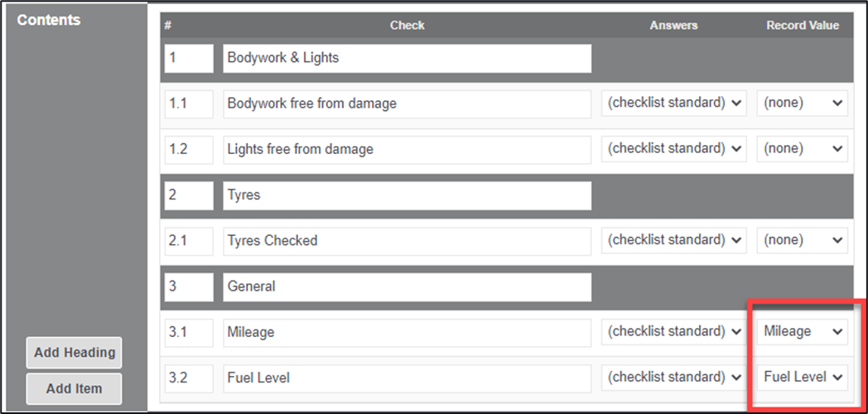Open Answers dropdown for Tyres Checked
This screenshot has height=414, width=868.
coord(674,240)
